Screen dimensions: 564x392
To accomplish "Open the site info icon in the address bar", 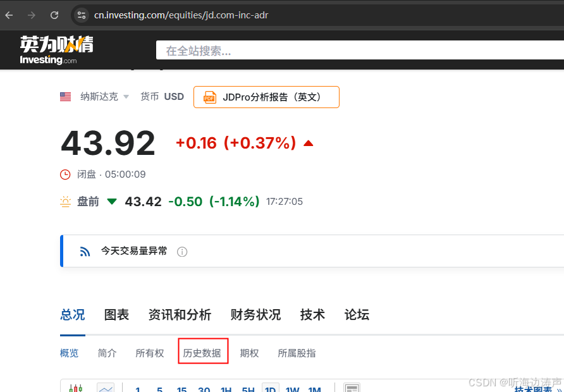I will 82,15.
